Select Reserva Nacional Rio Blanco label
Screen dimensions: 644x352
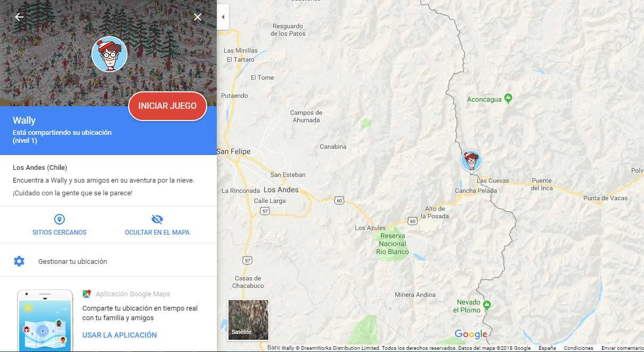393,244
